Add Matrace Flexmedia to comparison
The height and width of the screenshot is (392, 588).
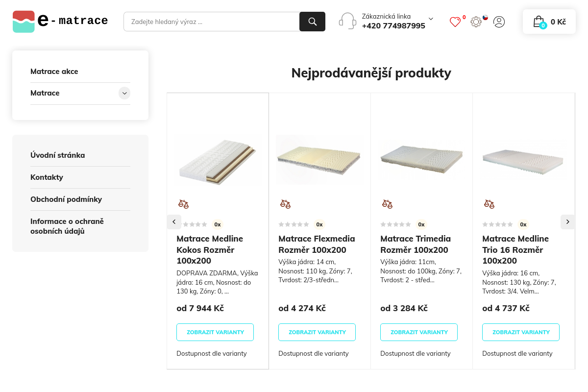285,204
